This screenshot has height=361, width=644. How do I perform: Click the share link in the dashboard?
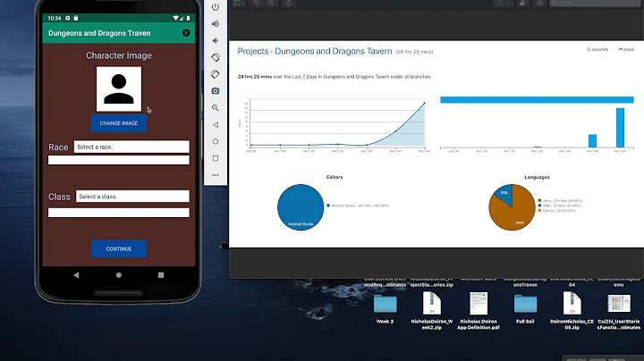click(x=626, y=49)
